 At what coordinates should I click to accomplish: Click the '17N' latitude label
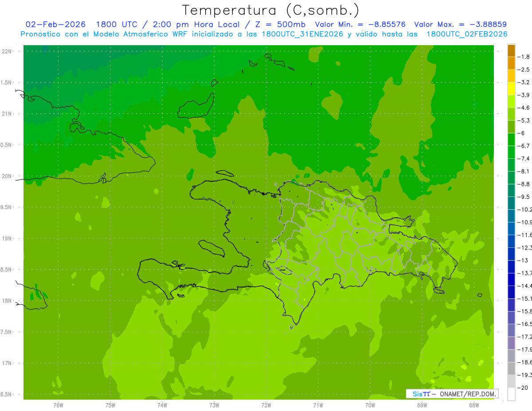pyautogui.click(x=8, y=363)
